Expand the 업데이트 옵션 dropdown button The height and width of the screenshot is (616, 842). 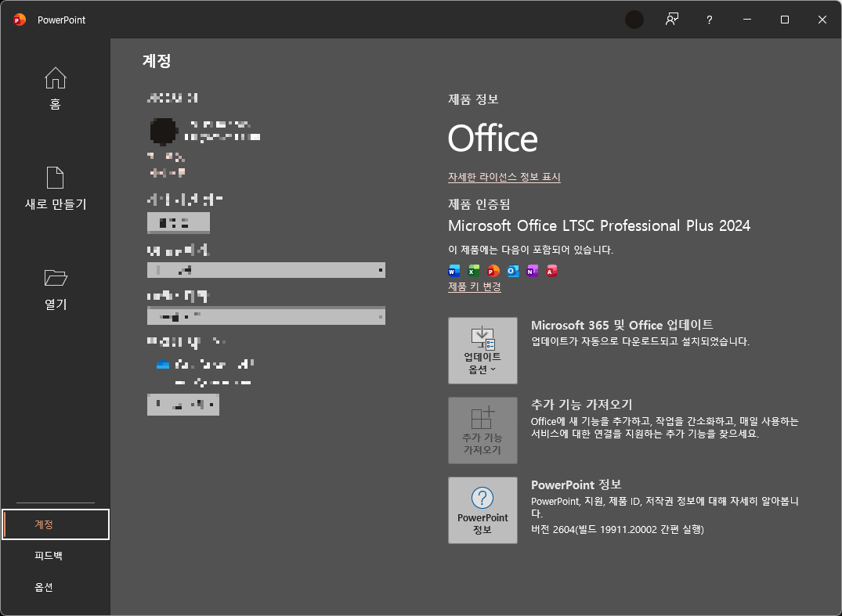pos(482,351)
